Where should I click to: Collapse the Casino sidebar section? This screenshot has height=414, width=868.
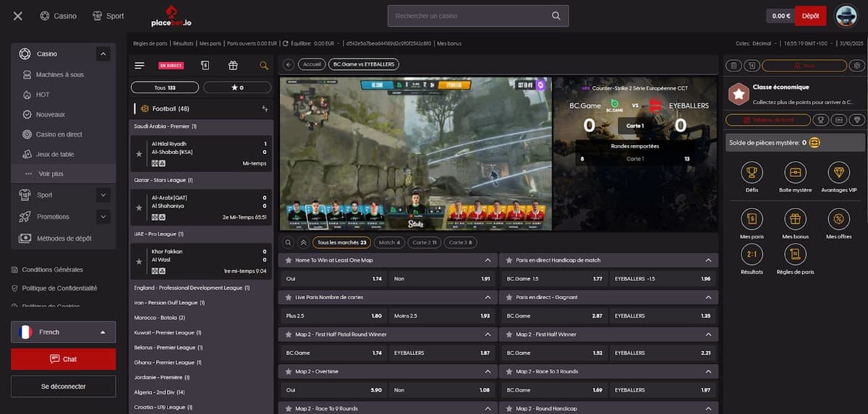103,53
